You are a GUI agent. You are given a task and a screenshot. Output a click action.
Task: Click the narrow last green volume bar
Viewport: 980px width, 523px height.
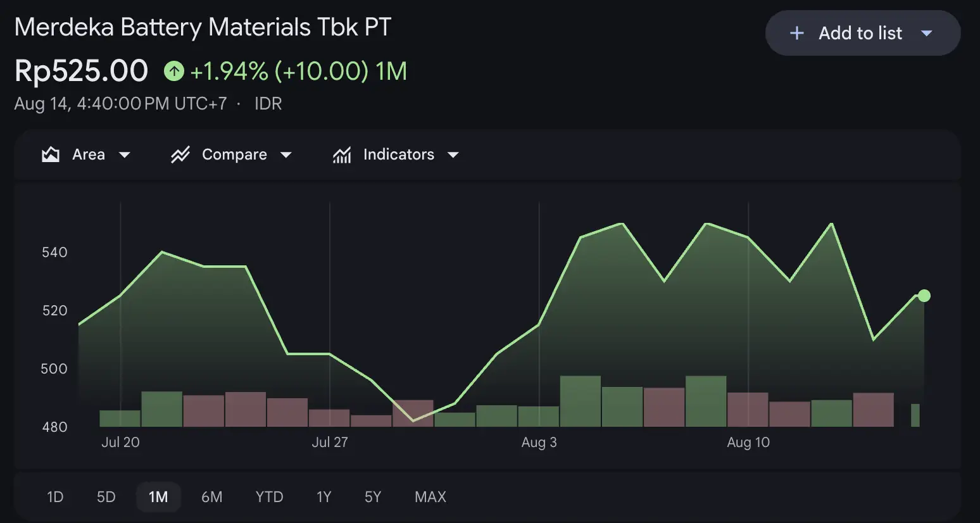[x=915, y=415]
